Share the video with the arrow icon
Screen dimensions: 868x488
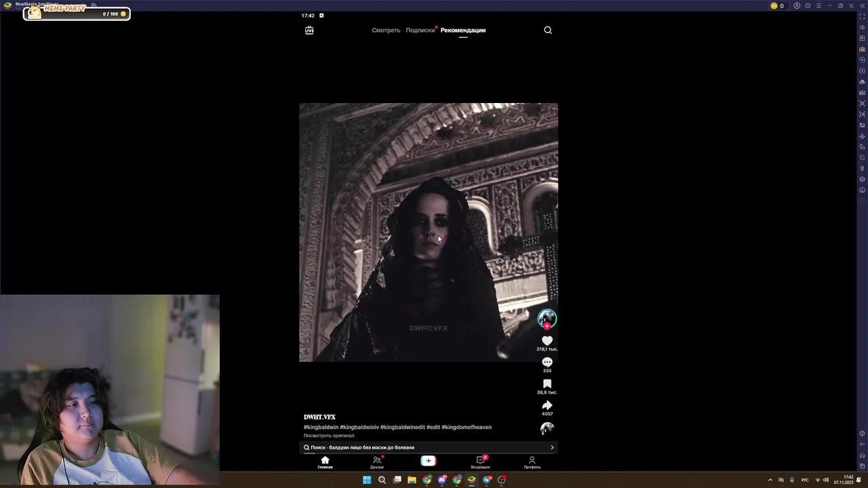(547, 405)
